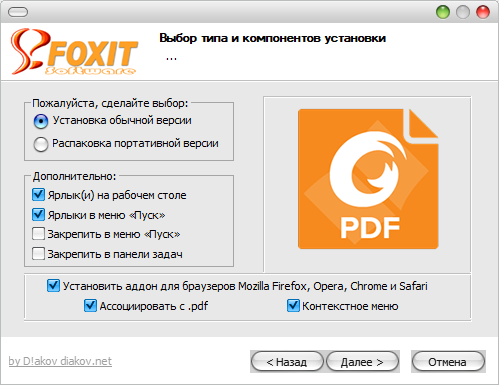The height and width of the screenshot is (385, 499).
Task: Cancel installation with Отмена button
Action: 448,362
